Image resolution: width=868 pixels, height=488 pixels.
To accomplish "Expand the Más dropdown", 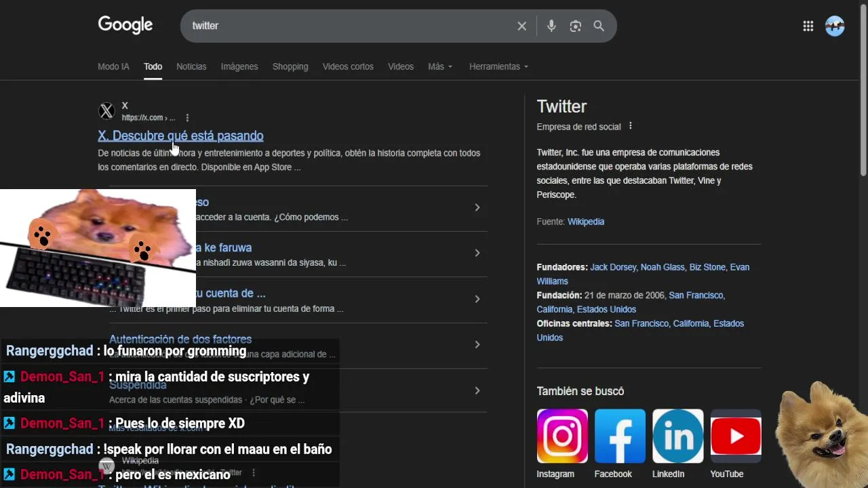I will [x=440, y=66].
